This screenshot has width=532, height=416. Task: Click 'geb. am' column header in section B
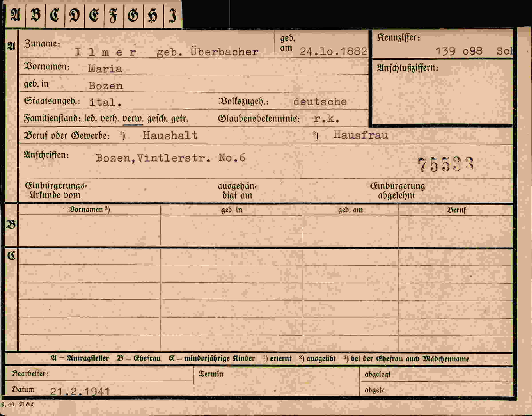point(350,210)
